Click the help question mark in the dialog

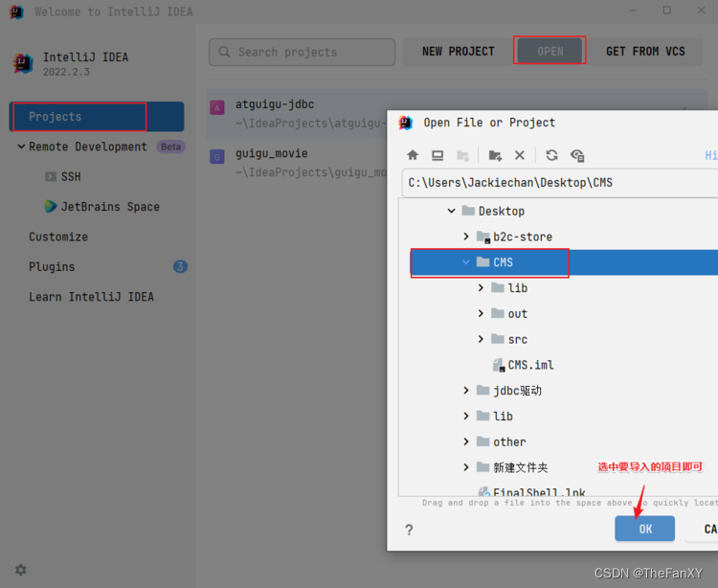pyautogui.click(x=409, y=530)
